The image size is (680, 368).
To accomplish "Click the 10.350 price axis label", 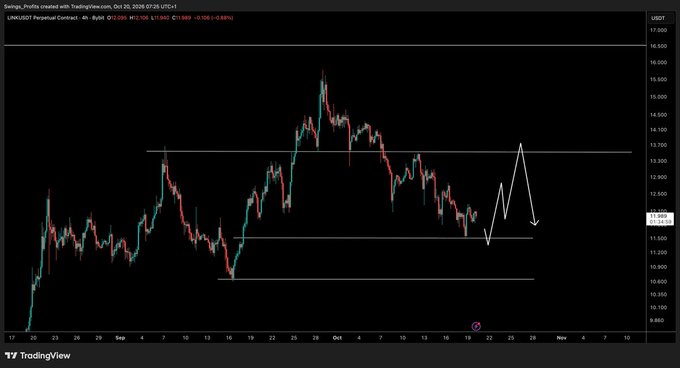I will coord(658,294).
